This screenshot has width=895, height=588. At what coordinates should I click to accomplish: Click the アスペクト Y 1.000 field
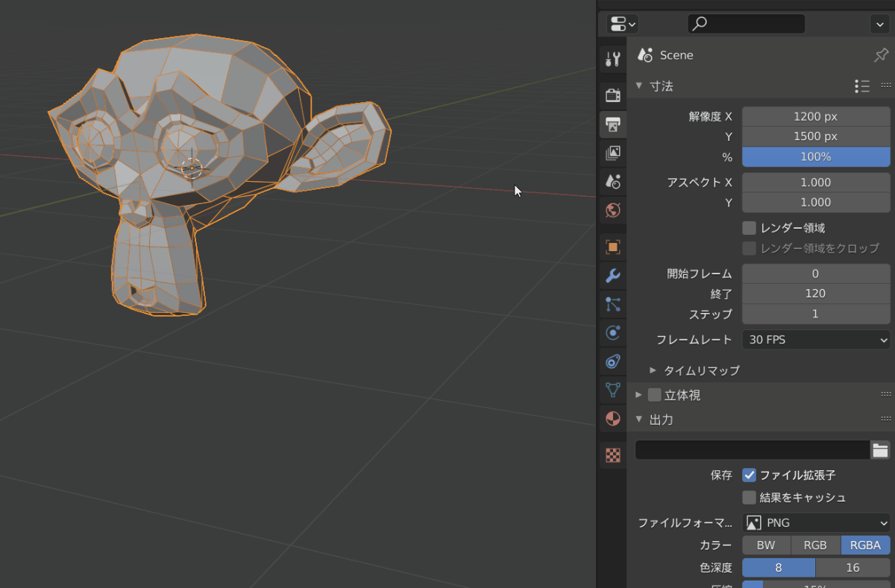816,203
